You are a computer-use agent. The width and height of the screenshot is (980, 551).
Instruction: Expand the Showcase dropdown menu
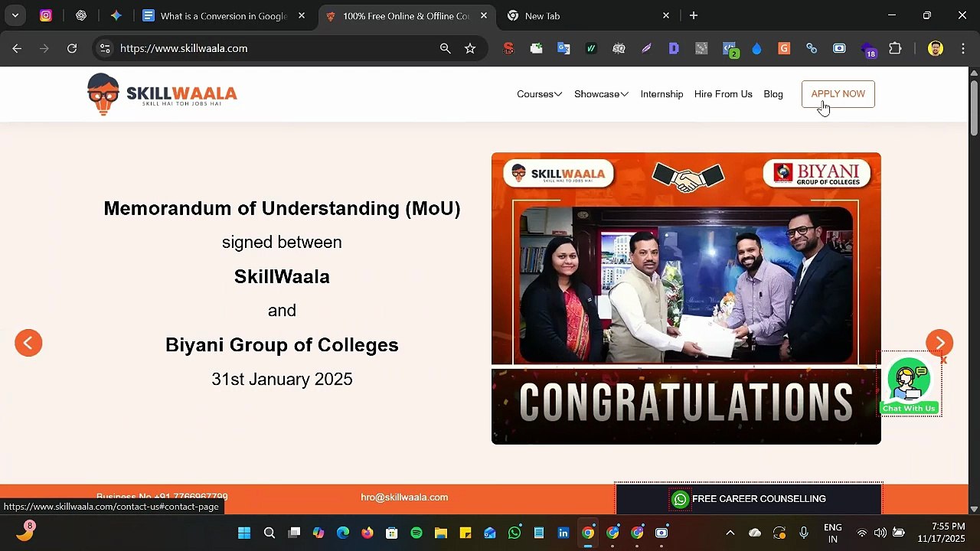tap(601, 94)
